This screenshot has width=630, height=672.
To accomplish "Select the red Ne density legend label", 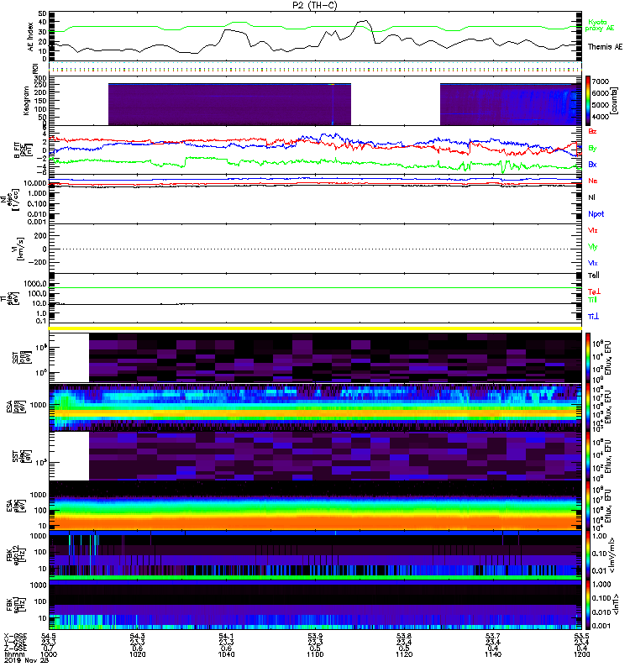I will 593,181.
